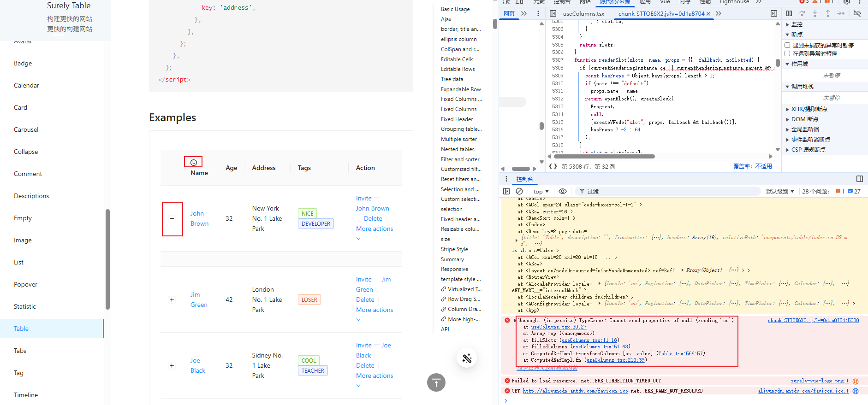The height and width of the screenshot is (405, 868).
Task: Expand the XHR/提取断点 section
Action: (809, 109)
